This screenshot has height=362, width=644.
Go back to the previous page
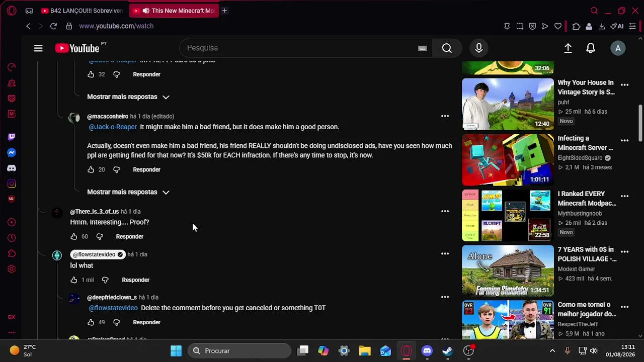click(28, 26)
